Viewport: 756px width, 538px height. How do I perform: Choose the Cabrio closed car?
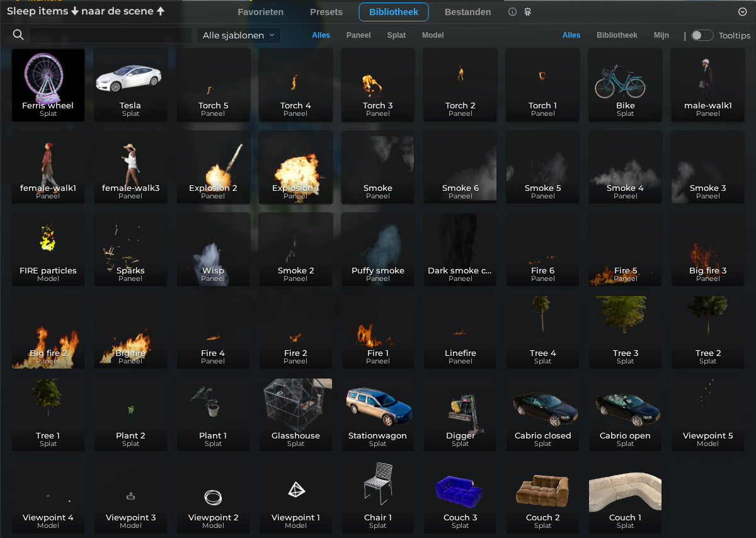(x=542, y=415)
